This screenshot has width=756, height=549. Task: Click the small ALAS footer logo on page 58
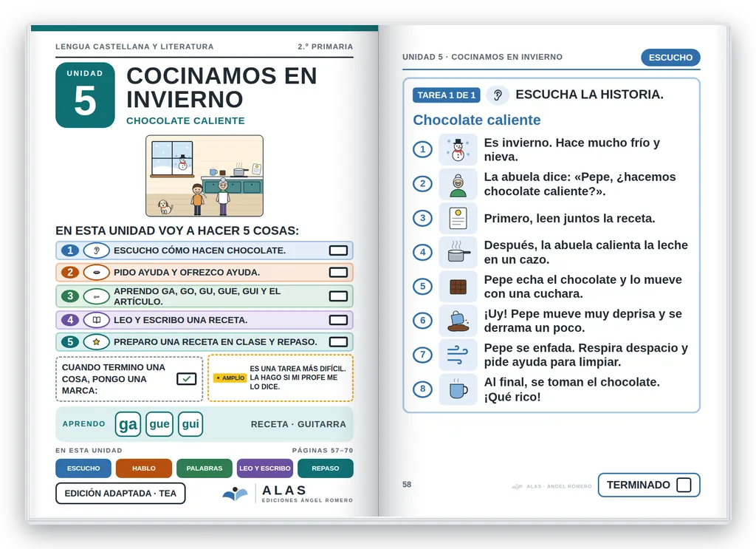[517, 486]
